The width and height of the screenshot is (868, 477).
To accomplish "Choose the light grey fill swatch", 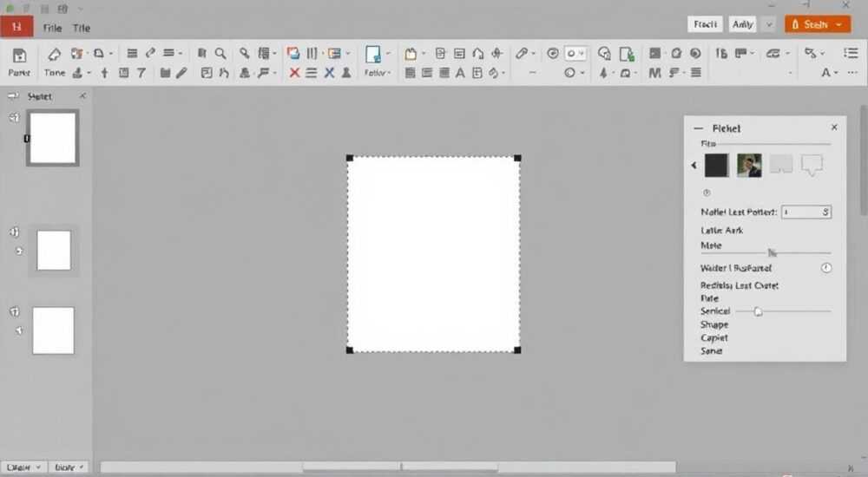I will 781,165.
